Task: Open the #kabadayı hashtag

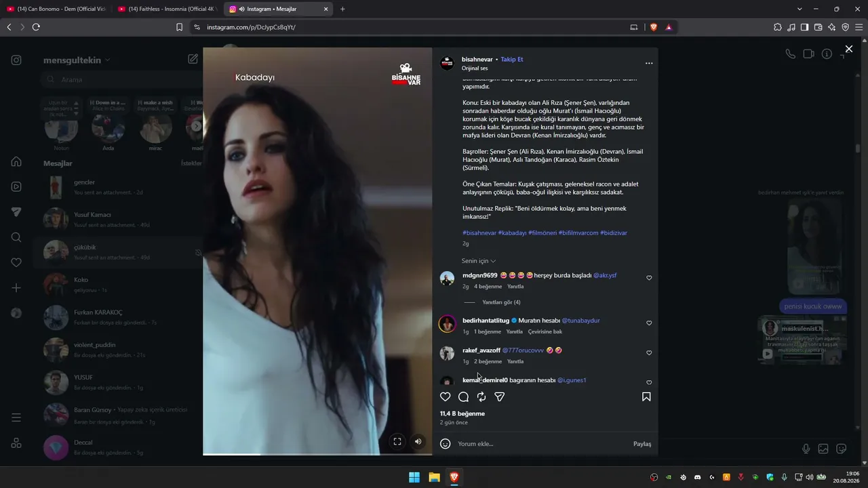Action: pyautogui.click(x=512, y=233)
